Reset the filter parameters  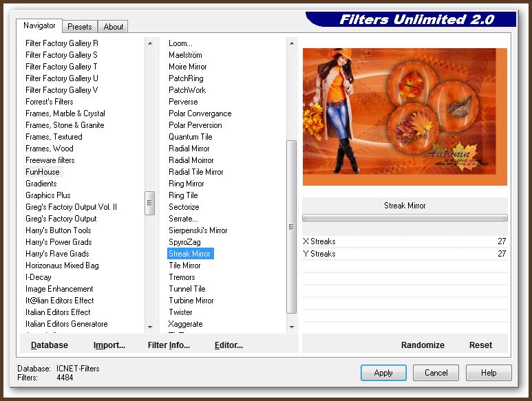tap(480, 345)
